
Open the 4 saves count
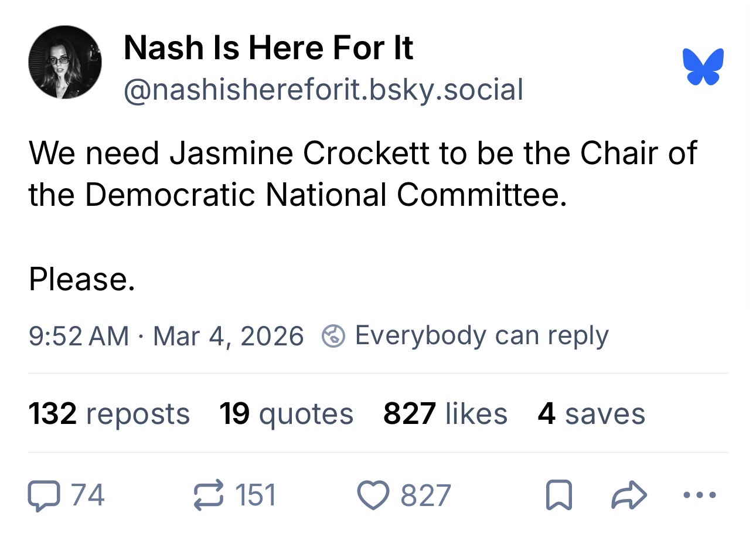591,413
